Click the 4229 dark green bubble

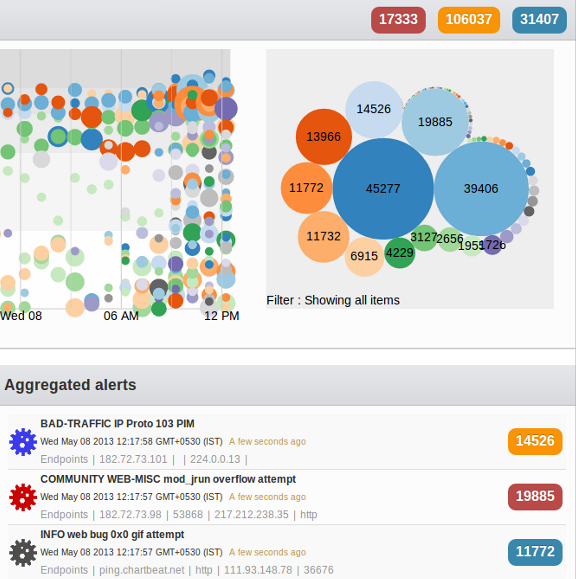400,253
